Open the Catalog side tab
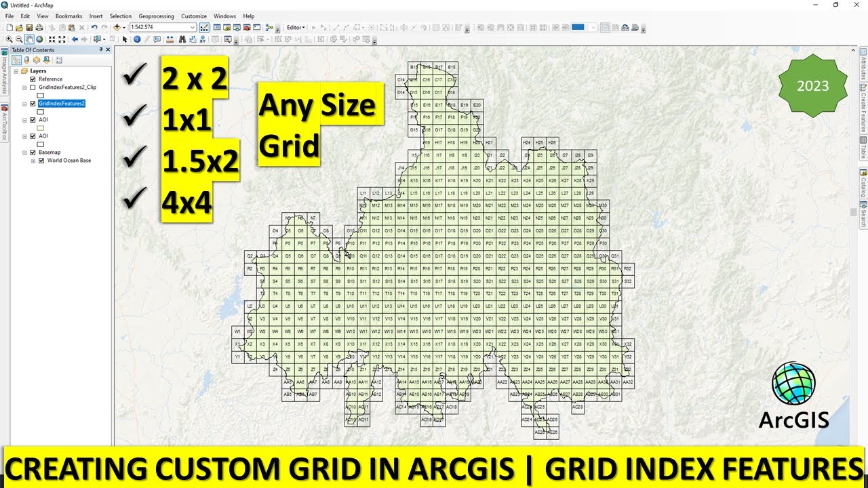The height and width of the screenshot is (488, 868). click(x=863, y=182)
